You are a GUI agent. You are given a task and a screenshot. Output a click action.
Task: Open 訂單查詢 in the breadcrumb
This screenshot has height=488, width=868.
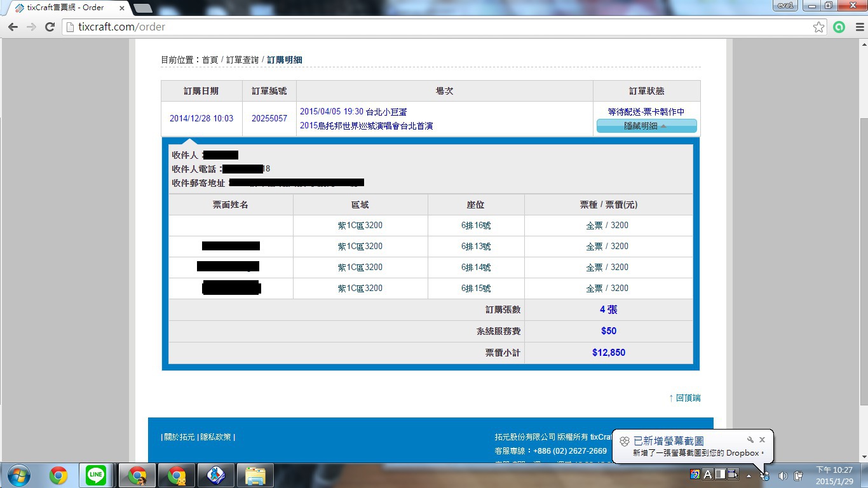coord(242,60)
